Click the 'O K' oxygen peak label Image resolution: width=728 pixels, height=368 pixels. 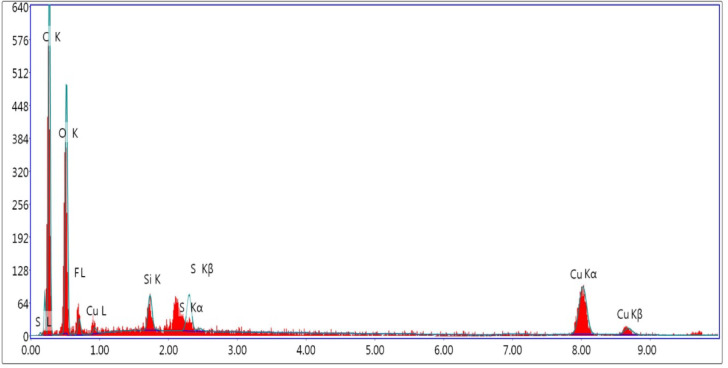68,134
